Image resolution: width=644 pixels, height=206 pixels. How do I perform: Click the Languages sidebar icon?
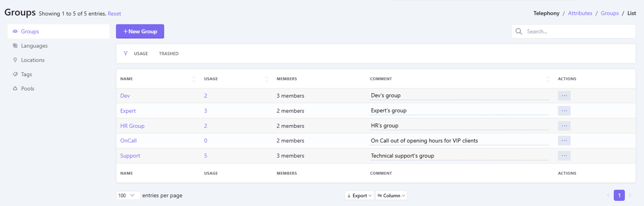(15, 46)
